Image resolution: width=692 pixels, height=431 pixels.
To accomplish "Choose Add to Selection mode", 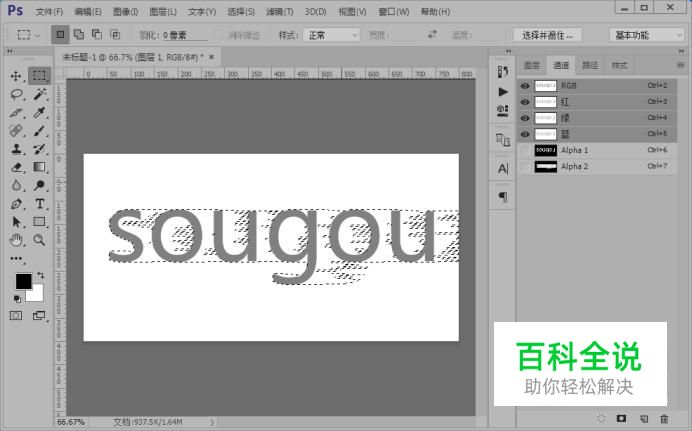I will coord(79,34).
